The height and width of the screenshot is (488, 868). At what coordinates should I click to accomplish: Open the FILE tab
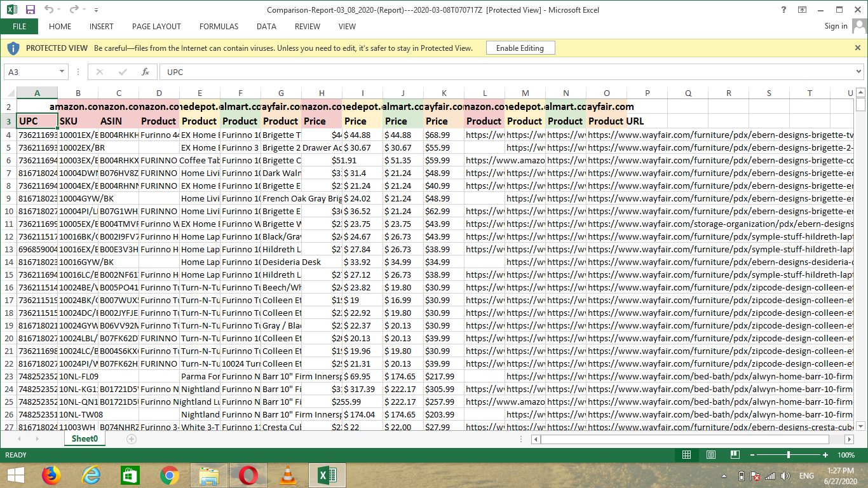[x=19, y=27]
